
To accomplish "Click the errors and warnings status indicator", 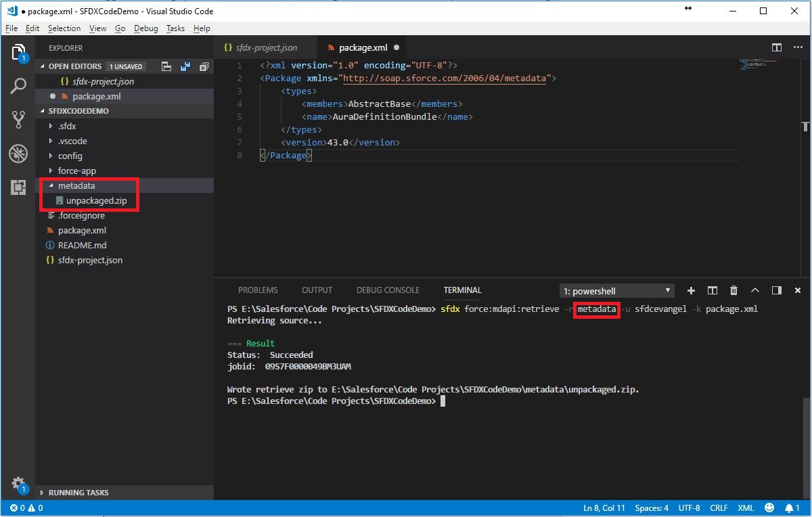I will [x=26, y=508].
